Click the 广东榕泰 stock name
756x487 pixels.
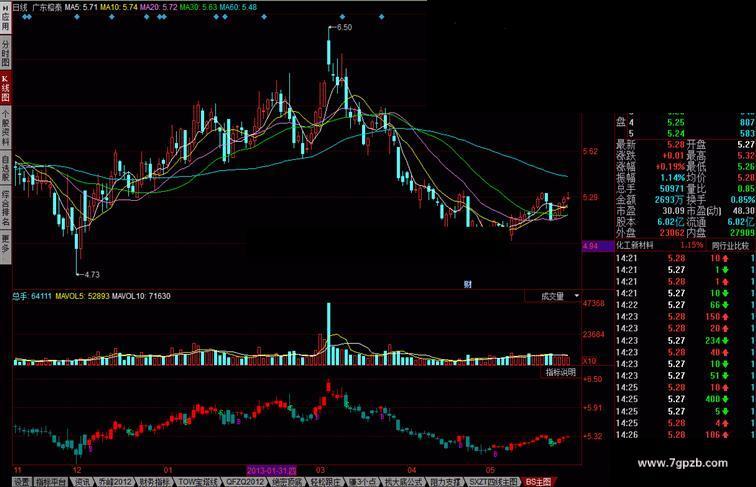47,7
